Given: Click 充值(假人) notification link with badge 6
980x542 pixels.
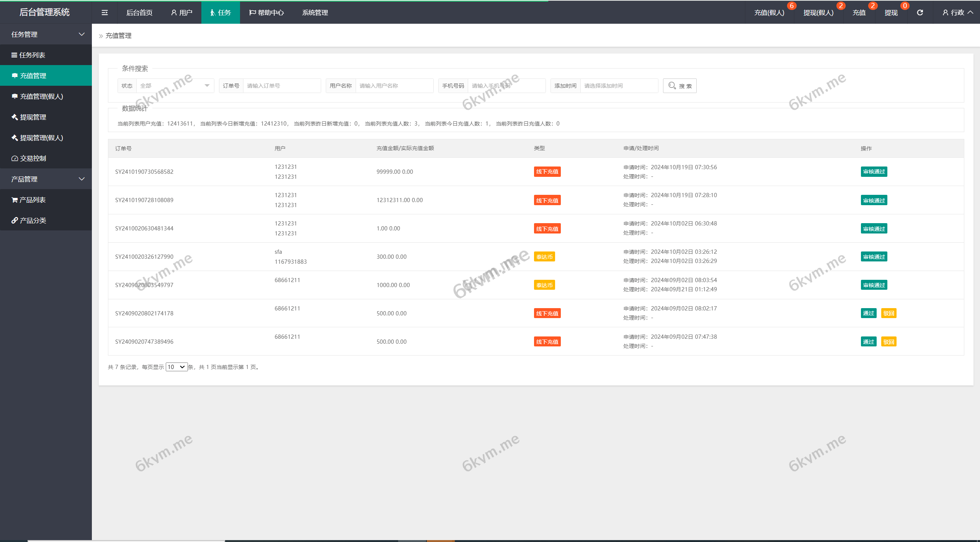Looking at the screenshot, I should (769, 13).
